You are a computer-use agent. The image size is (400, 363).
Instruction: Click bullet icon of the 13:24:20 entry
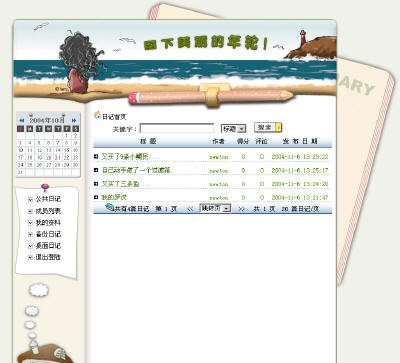click(x=96, y=184)
